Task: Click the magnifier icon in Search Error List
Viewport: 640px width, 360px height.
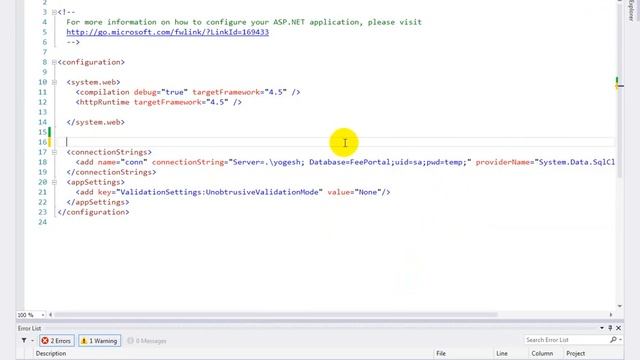Action: tap(613, 340)
